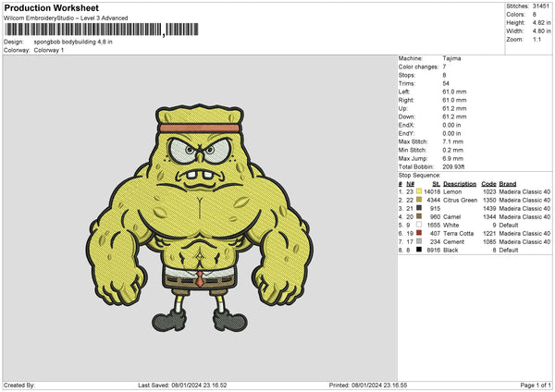The height and width of the screenshot is (392, 555).
Task: Click the Up value '61.2 mm'
Action: coord(454,108)
